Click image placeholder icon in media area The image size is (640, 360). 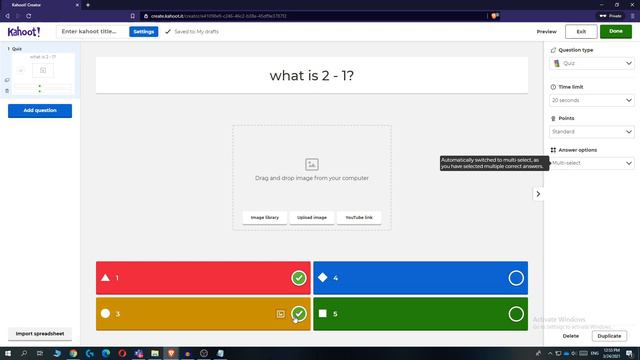[x=312, y=164]
